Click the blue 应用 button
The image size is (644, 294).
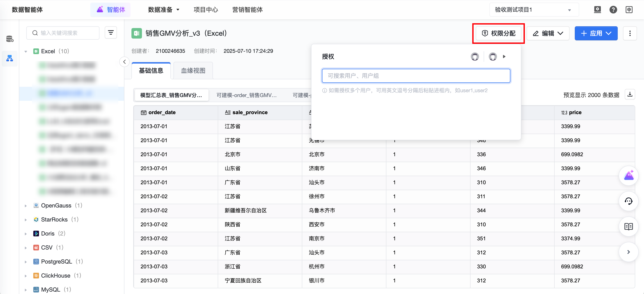(x=596, y=33)
